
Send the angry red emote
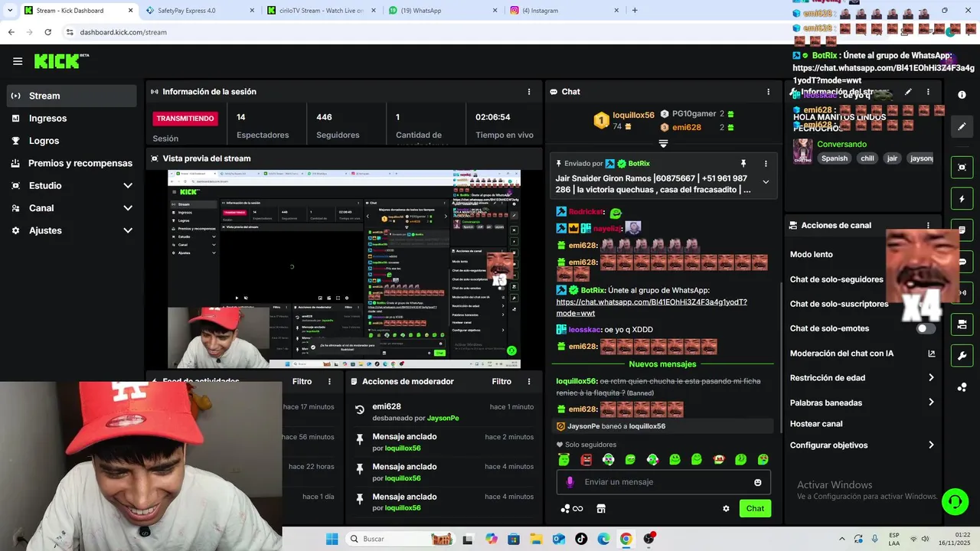(x=586, y=460)
